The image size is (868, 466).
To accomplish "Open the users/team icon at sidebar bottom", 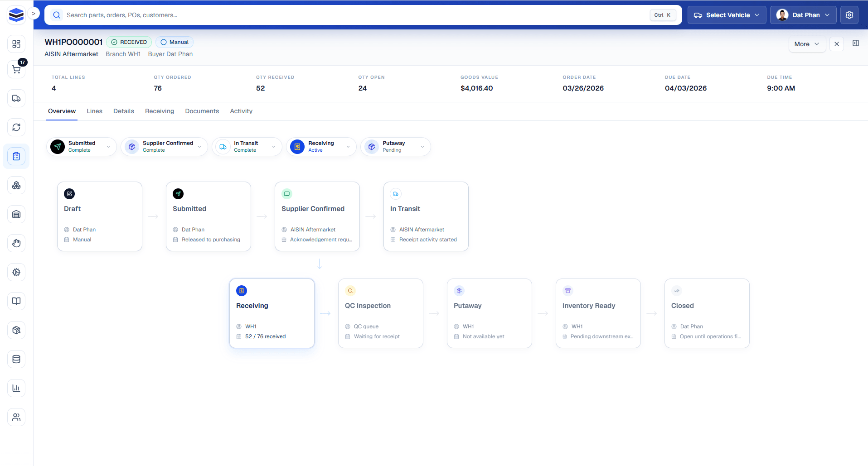I will tap(16, 417).
